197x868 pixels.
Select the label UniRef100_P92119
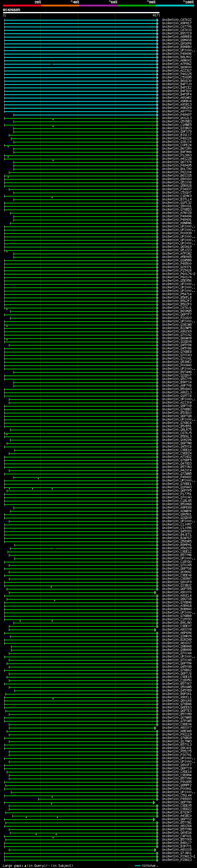click(177, 735)
